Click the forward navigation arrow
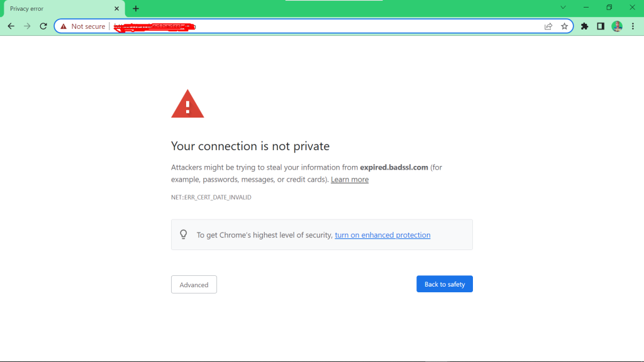644x362 pixels. [x=27, y=26]
